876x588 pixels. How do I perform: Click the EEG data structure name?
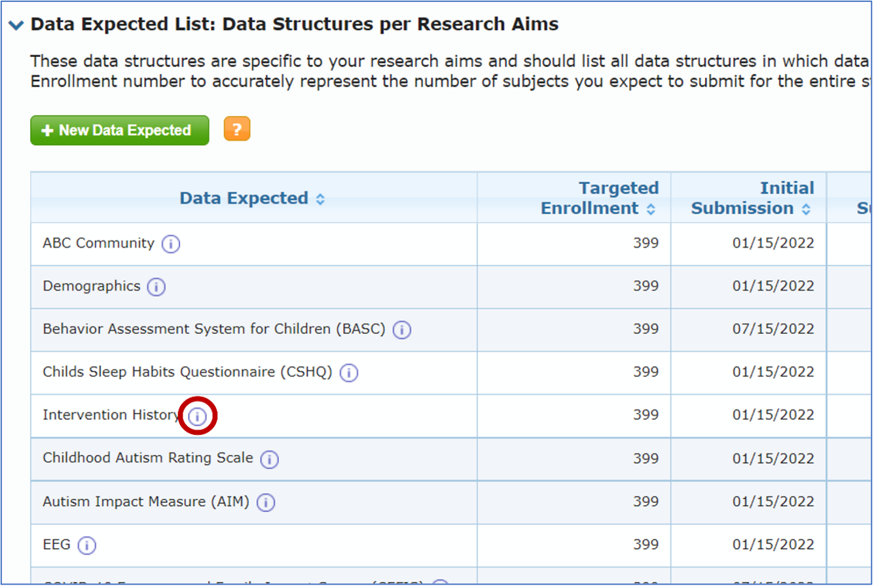(56, 544)
